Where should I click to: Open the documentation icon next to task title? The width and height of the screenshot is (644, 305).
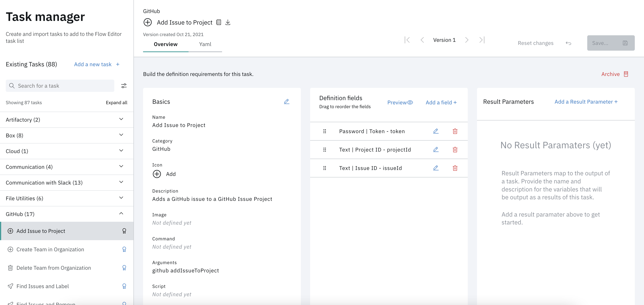click(219, 22)
